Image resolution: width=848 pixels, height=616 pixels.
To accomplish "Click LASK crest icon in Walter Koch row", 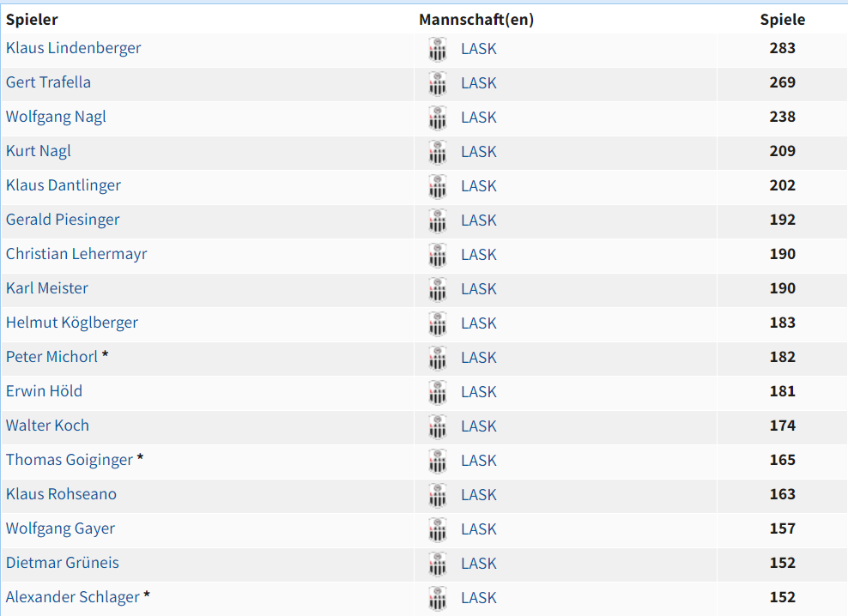I will pyautogui.click(x=438, y=427).
